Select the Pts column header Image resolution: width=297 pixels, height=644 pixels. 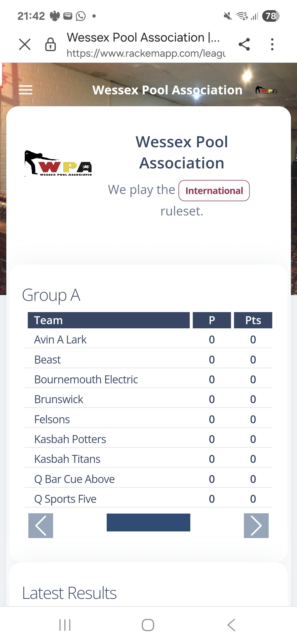(253, 320)
